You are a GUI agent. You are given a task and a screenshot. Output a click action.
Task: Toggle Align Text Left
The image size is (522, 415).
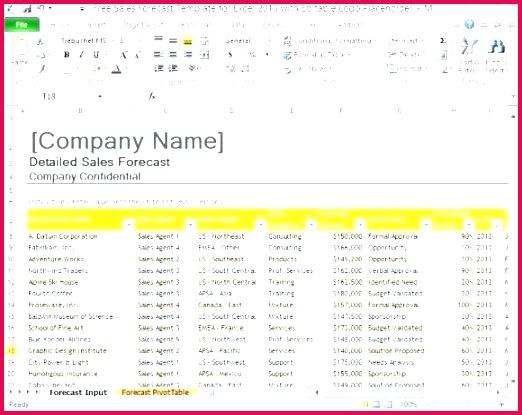click(x=158, y=55)
